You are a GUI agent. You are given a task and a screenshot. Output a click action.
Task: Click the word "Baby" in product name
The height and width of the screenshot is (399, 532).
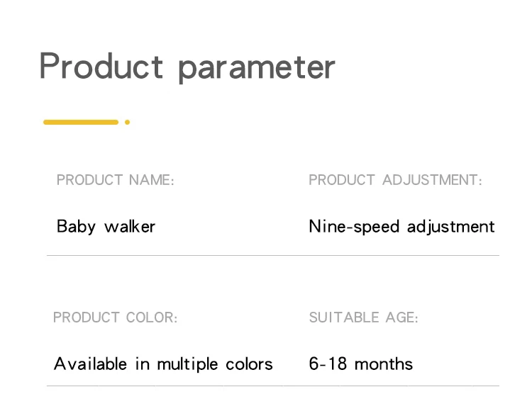[x=76, y=227]
